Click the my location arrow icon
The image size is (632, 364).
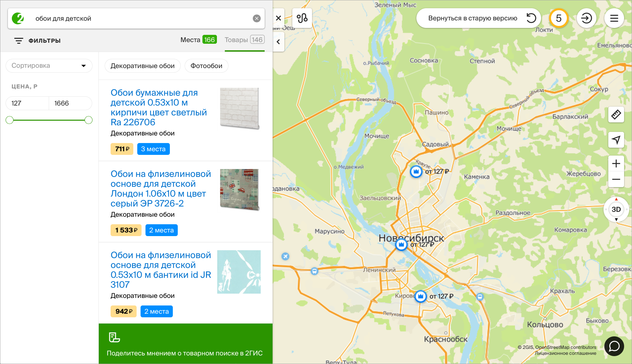pyautogui.click(x=616, y=140)
